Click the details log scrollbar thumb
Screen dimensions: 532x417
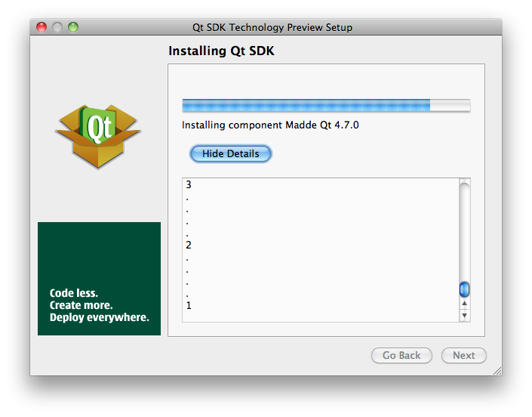[x=464, y=289]
